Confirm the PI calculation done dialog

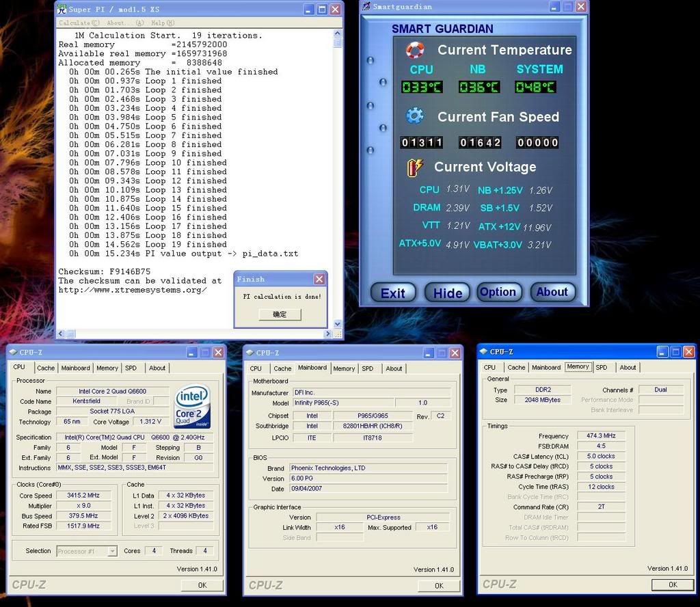280,314
